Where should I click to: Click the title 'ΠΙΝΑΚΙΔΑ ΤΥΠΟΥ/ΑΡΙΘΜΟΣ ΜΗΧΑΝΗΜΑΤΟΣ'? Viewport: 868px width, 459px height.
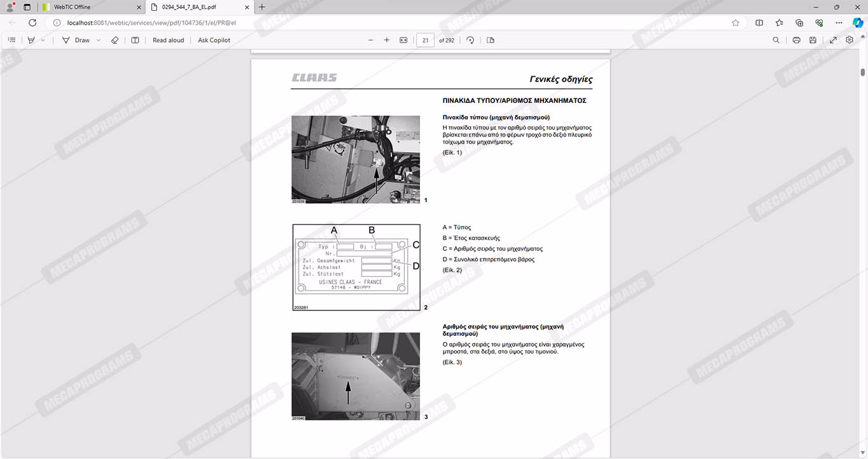point(514,101)
